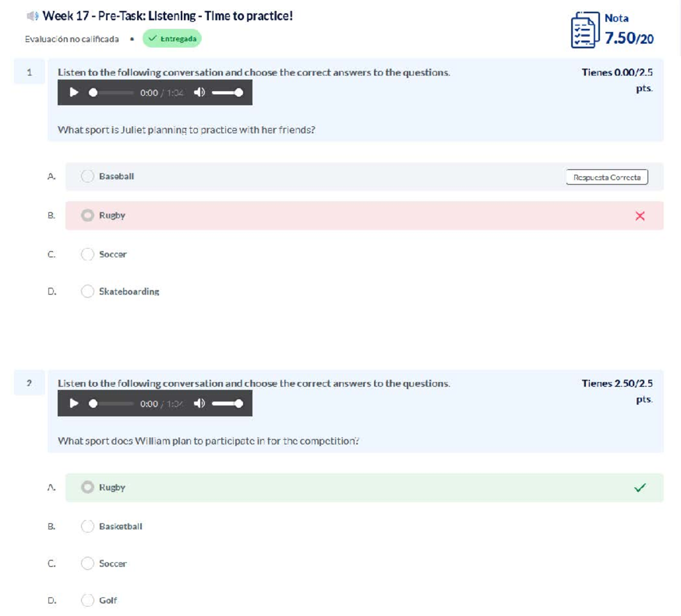
Task: Click the 7.50/20 grade score
Action: point(629,38)
